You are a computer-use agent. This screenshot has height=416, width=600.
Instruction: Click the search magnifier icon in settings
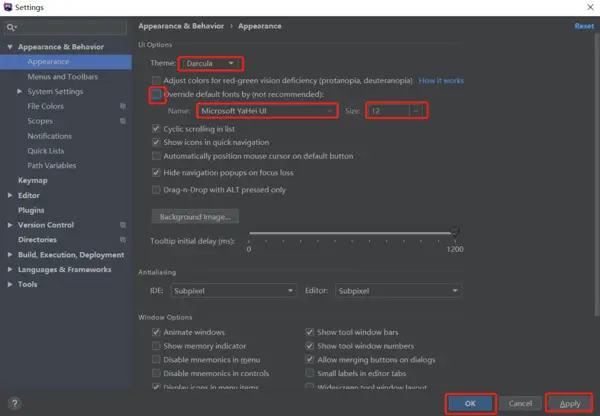pyautogui.click(x=11, y=27)
